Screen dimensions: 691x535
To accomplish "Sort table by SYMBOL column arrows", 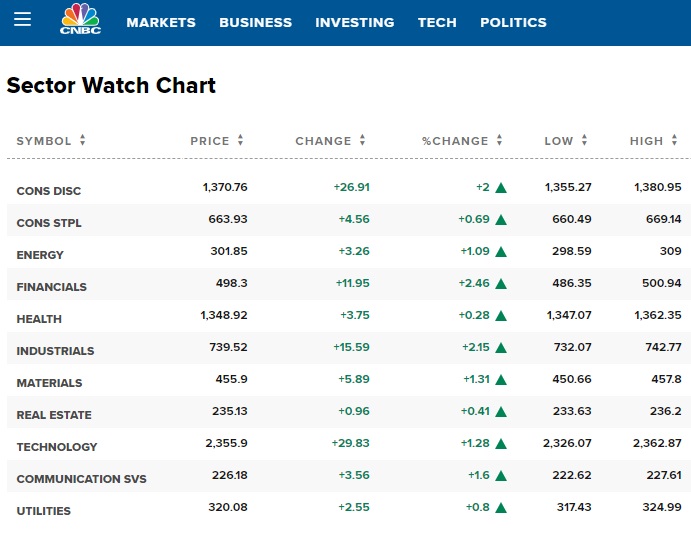I will point(82,140).
